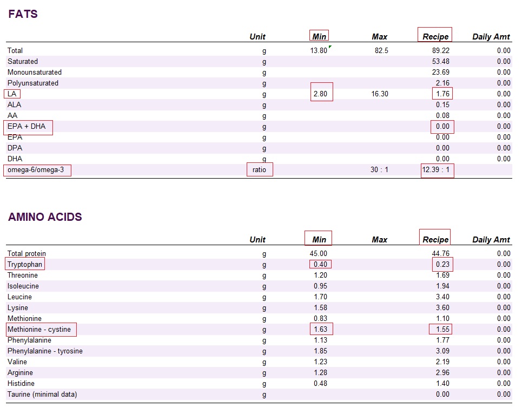Click the LA recipe value 1.76

(442, 94)
